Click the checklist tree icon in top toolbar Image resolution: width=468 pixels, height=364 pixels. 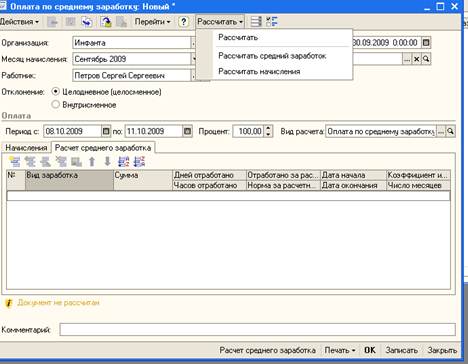272,22
